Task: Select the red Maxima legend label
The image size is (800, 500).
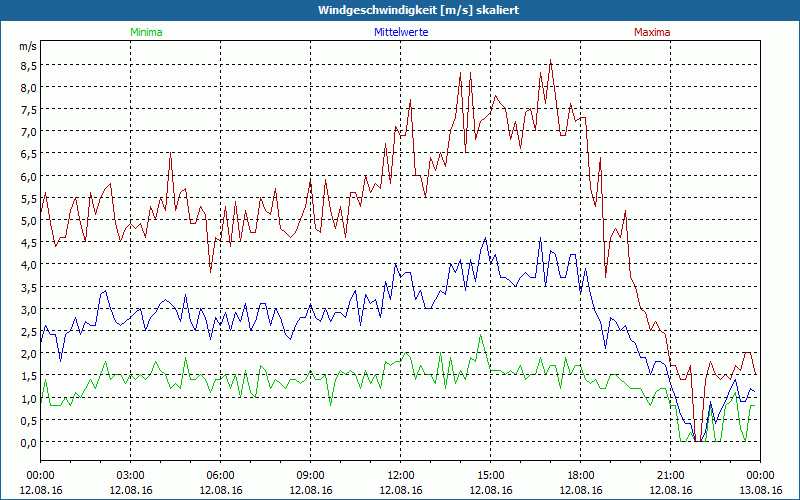Action: 652,32
